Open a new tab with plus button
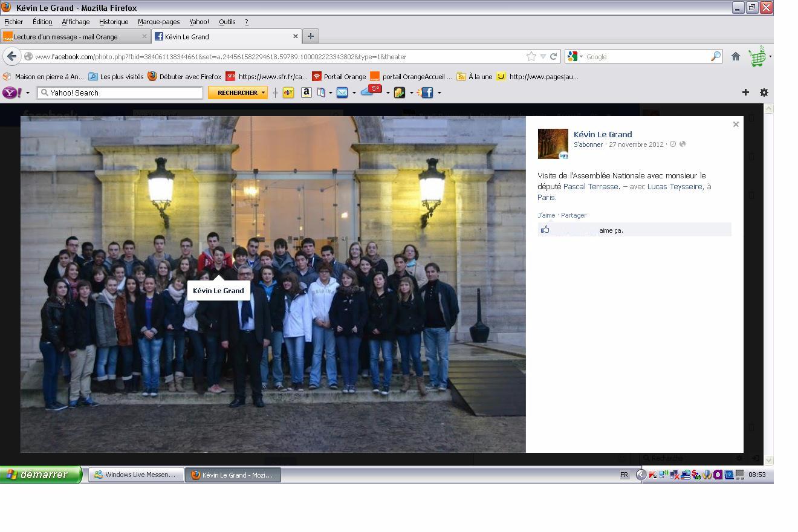 tap(310, 36)
